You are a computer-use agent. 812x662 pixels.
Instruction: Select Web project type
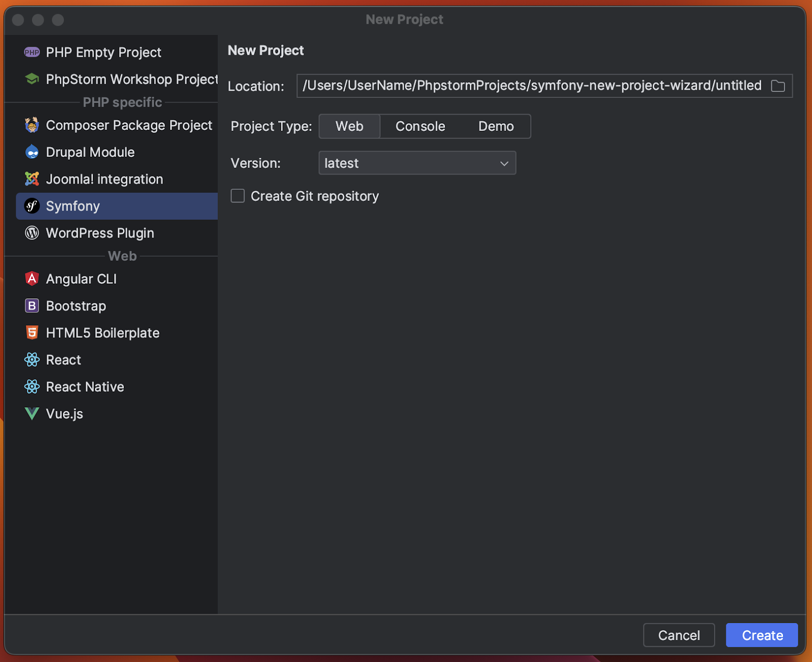pyautogui.click(x=349, y=126)
